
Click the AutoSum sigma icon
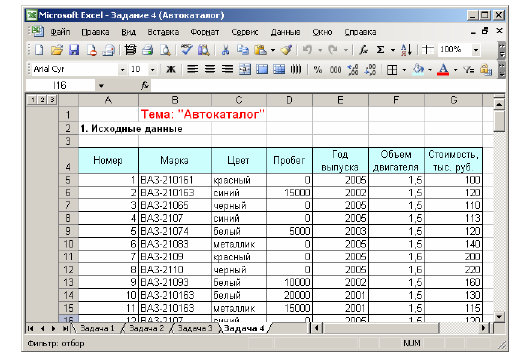[380, 50]
